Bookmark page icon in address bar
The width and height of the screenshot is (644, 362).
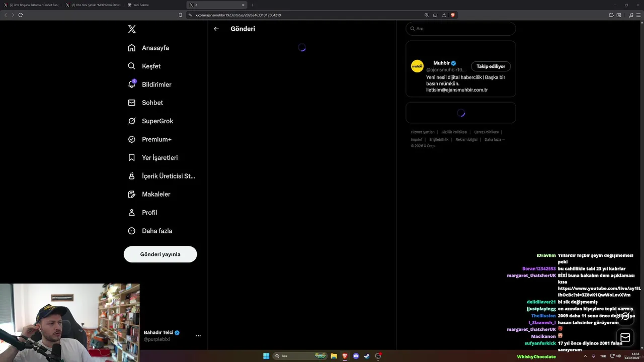point(181,15)
